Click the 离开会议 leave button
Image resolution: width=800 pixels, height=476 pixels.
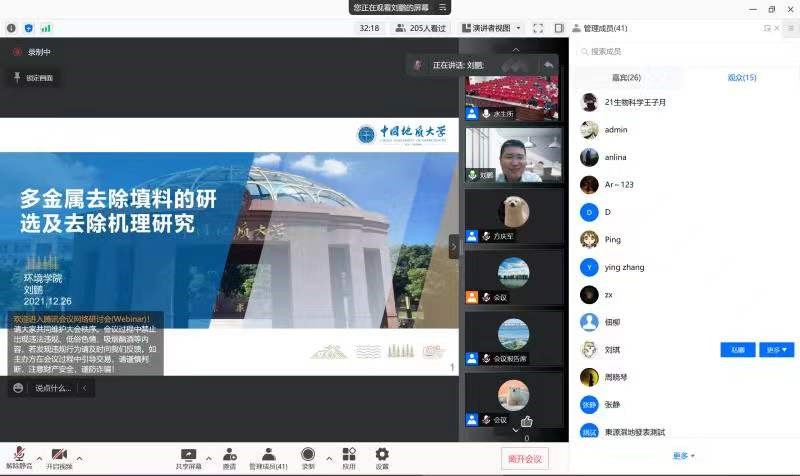524,458
